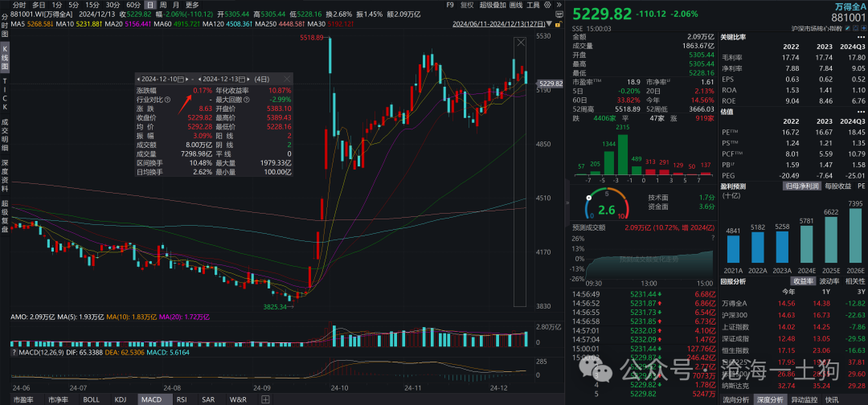Select the 月 monthly period
Viewport: 868px width, 405px height.
tap(175, 5)
